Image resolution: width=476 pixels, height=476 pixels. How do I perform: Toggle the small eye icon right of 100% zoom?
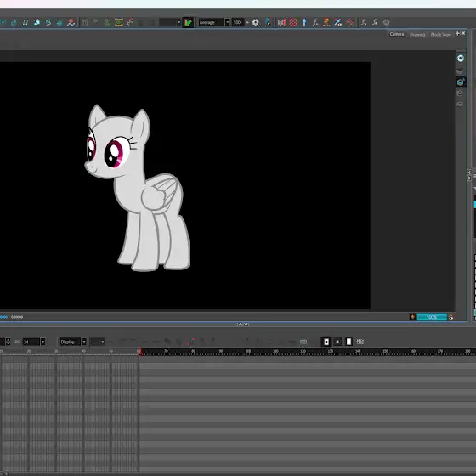coord(451,318)
